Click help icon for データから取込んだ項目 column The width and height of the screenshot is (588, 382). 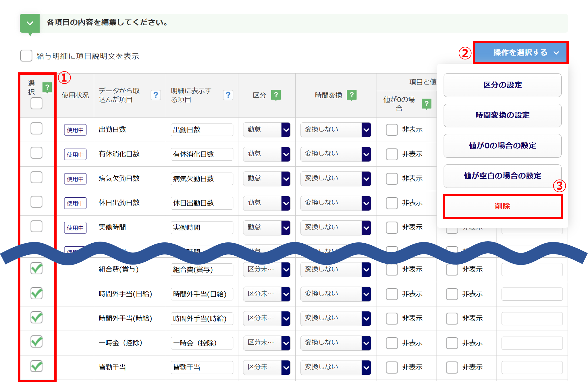click(x=156, y=95)
